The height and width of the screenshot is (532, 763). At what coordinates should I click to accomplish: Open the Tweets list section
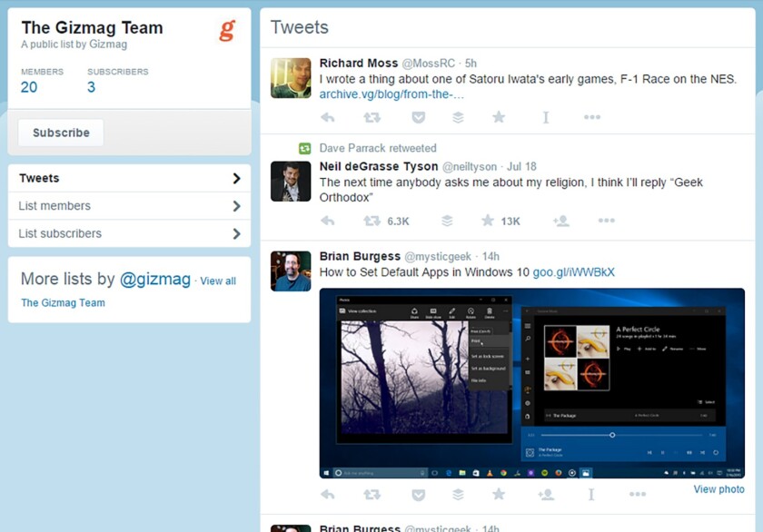129,178
